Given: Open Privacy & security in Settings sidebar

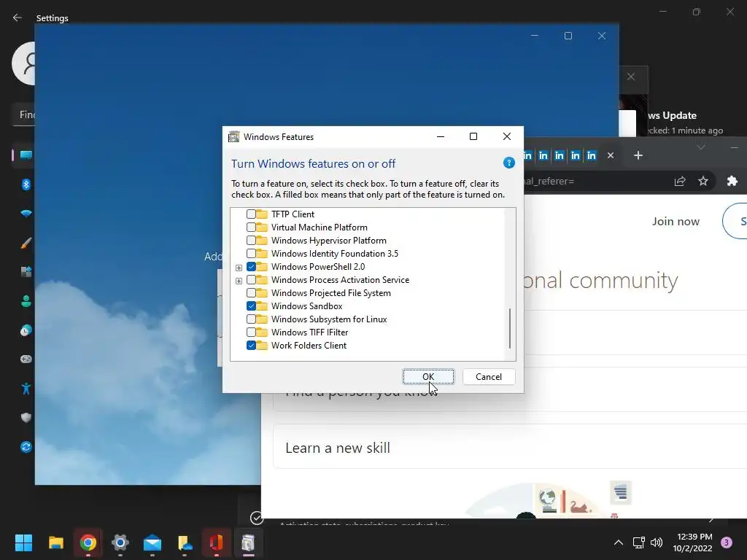Looking at the screenshot, I should [26, 418].
